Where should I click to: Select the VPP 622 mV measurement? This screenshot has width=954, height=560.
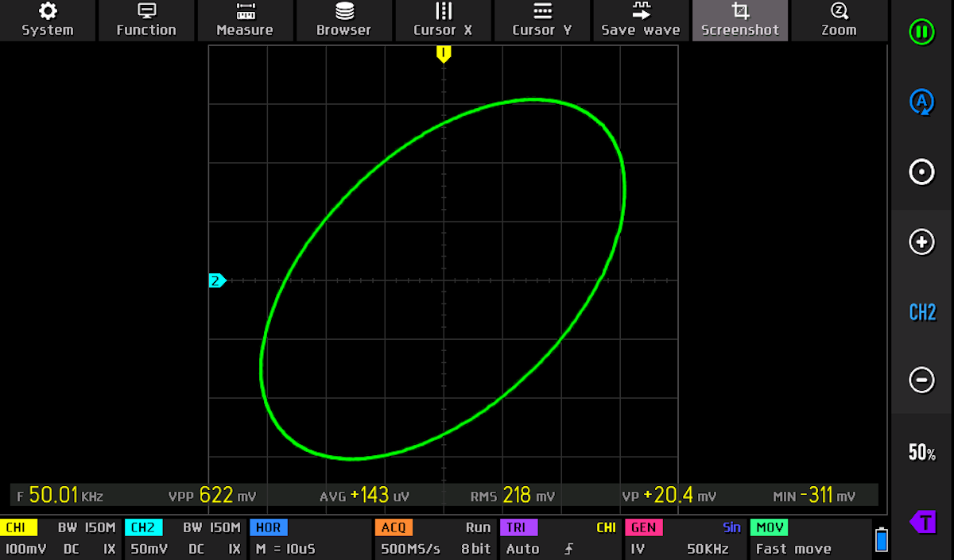[x=212, y=496]
